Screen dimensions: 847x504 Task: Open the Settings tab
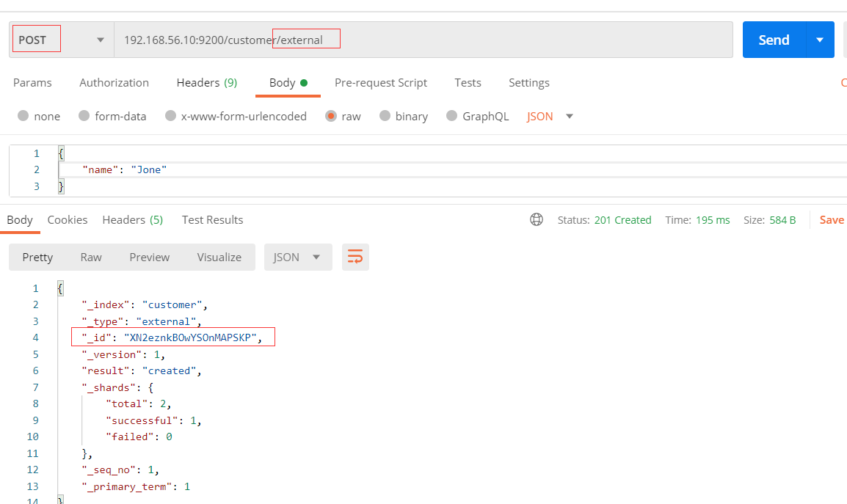click(x=529, y=83)
